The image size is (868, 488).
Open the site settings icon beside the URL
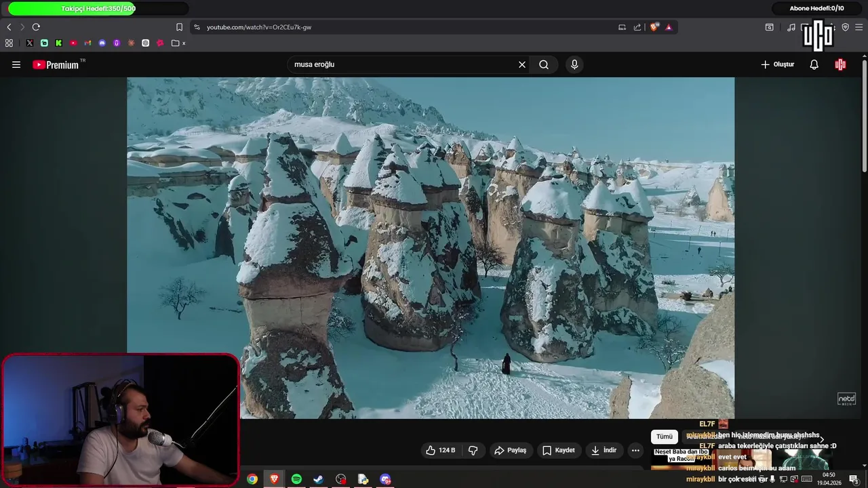[197, 27]
